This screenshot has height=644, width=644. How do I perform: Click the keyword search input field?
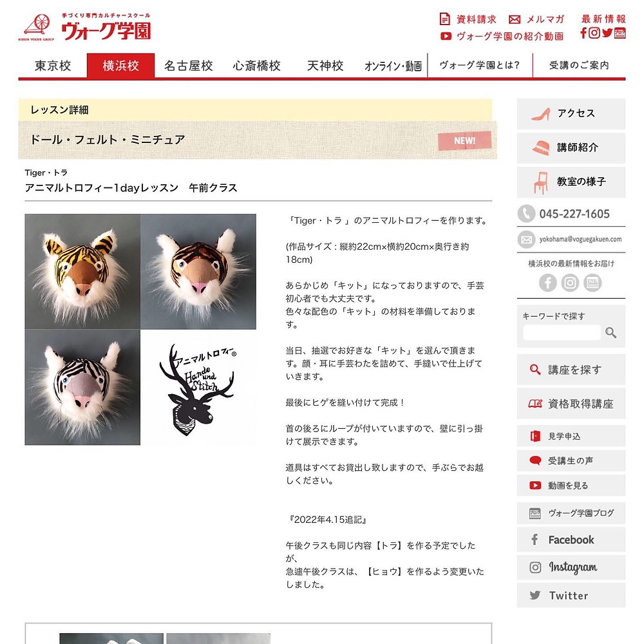562,332
